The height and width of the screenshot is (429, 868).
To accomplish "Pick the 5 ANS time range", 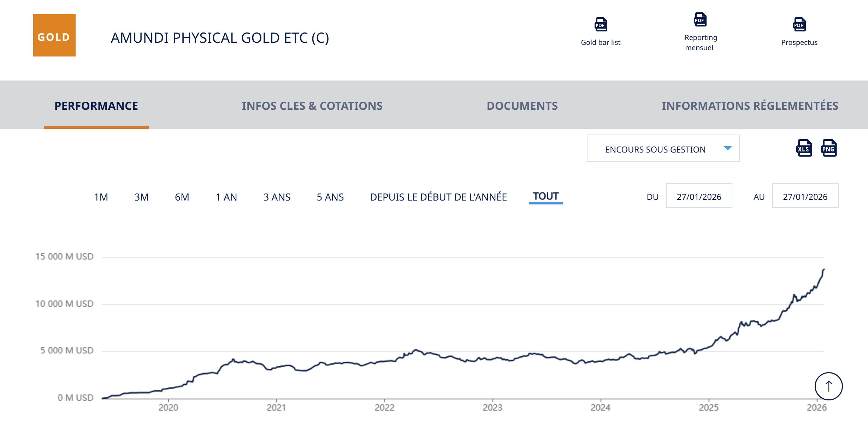I will point(330,197).
